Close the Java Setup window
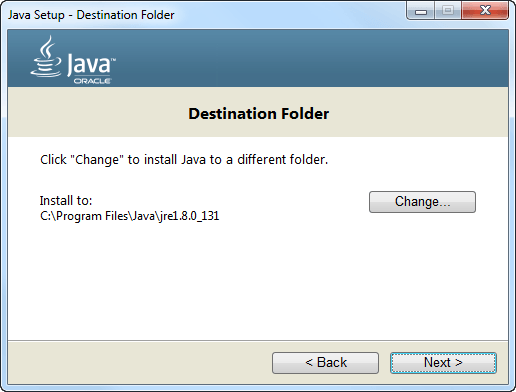This screenshot has height=392, width=516. [x=485, y=11]
